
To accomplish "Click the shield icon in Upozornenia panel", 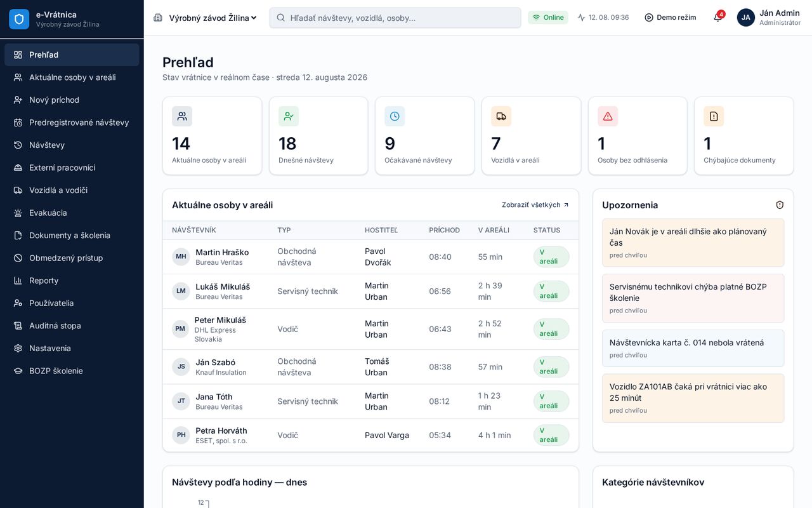I will (x=780, y=205).
